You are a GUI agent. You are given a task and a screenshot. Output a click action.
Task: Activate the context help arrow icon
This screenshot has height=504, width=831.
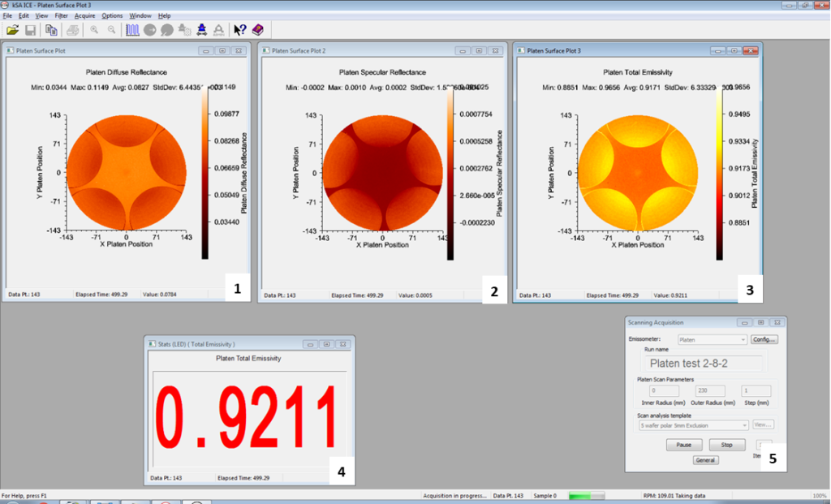(239, 30)
